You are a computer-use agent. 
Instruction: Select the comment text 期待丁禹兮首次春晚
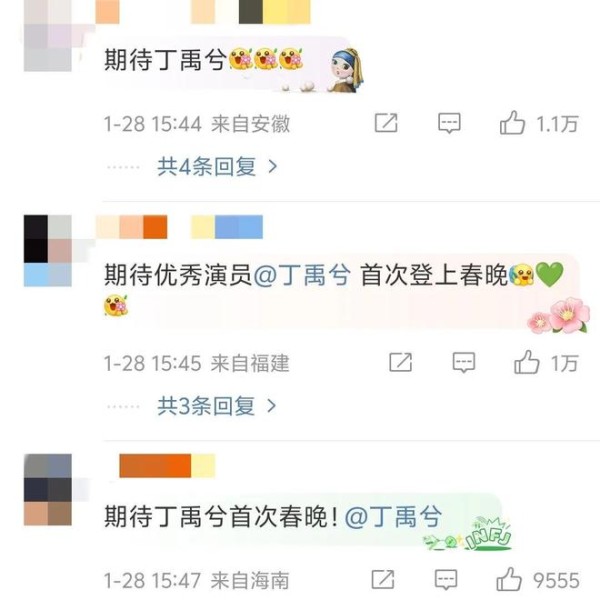click(x=221, y=516)
